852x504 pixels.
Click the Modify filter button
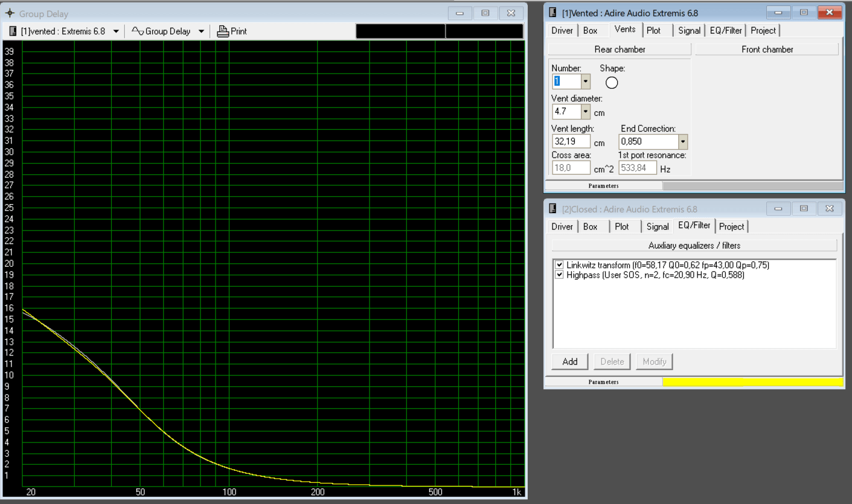(x=655, y=362)
